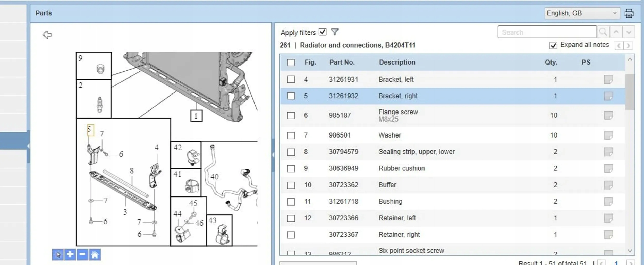The height and width of the screenshot is (265, 644).
Task: Select callout 42 in the diagram
Action: 177,148
